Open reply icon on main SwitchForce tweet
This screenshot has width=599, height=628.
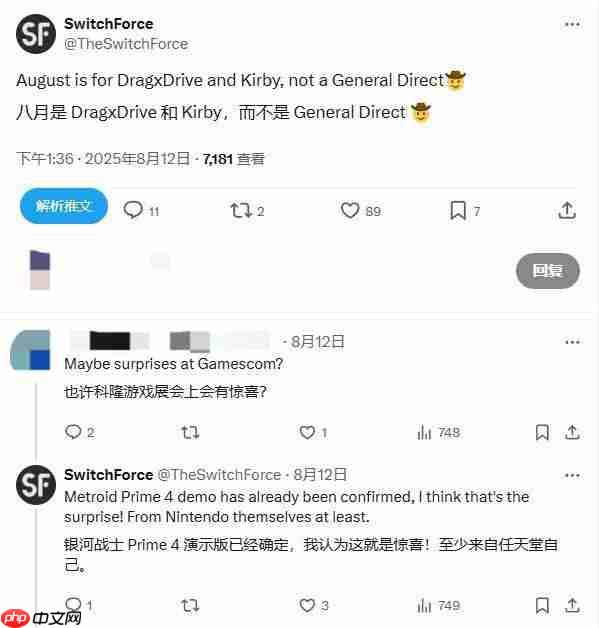133,210
